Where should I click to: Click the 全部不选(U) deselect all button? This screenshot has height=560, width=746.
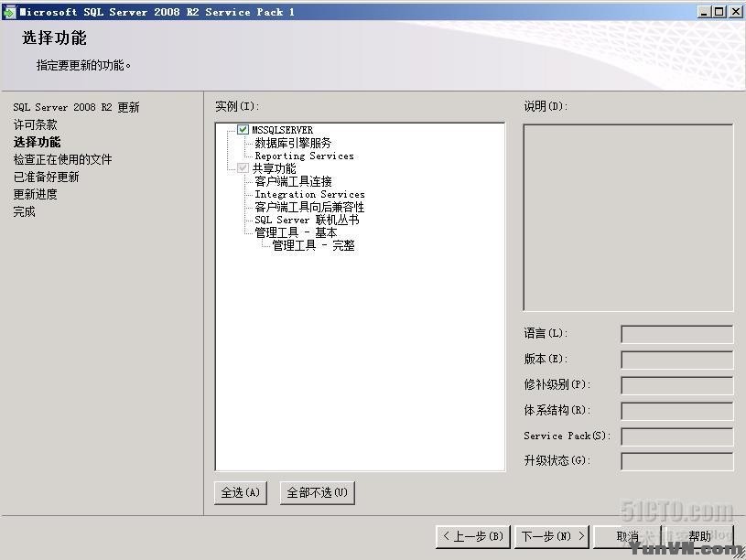[x=318, y=492]
